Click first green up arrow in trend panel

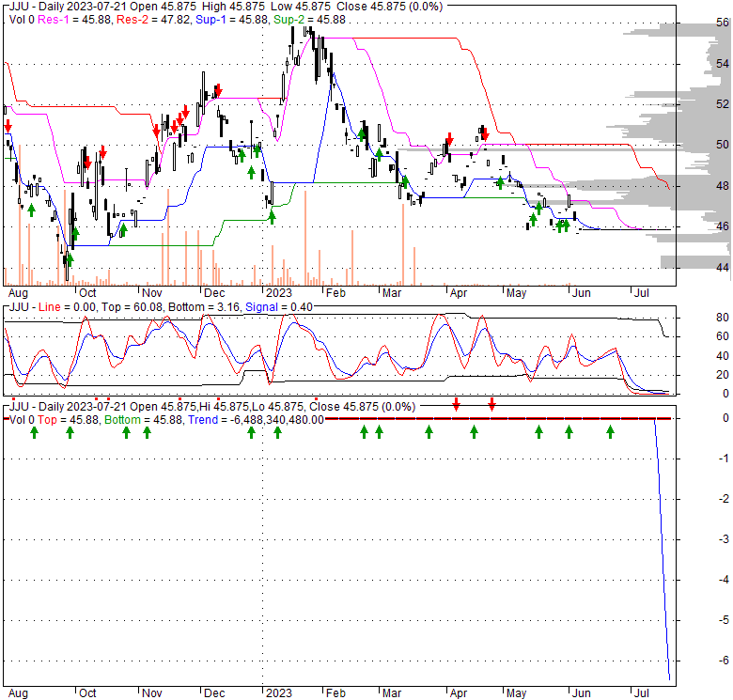pos(34,432)
